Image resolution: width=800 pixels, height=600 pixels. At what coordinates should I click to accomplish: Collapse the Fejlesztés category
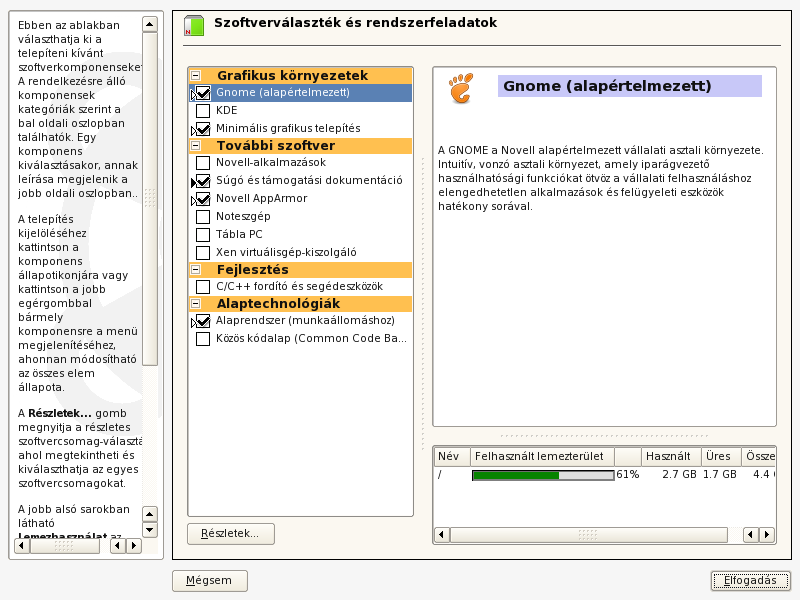(x=195, y=269)
